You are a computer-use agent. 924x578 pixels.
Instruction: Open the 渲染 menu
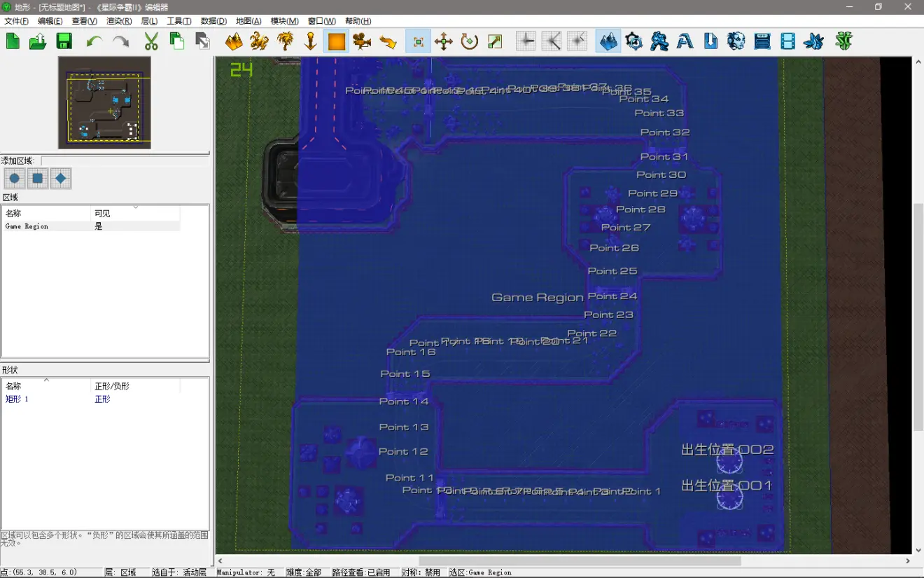pos(119,21)
